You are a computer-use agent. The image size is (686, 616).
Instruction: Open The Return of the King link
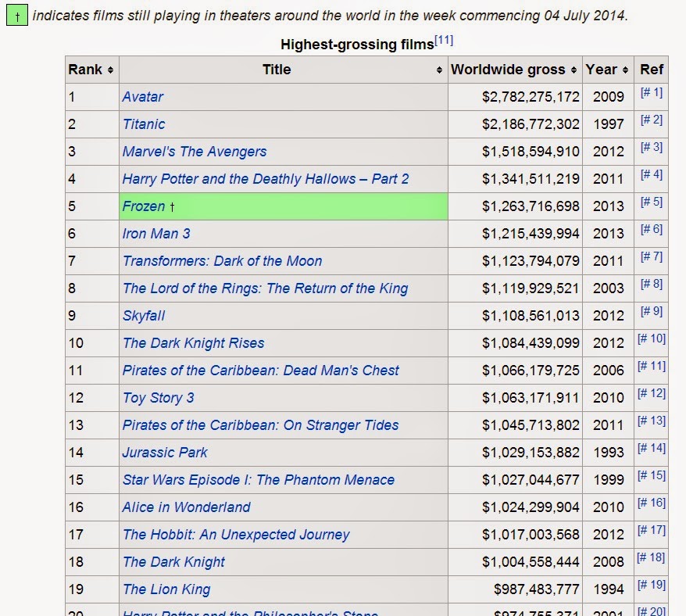coord(265,288)
